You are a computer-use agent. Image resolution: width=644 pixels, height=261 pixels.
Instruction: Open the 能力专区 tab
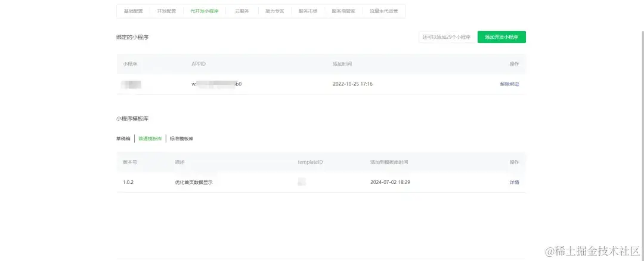(x=275, y=11)
